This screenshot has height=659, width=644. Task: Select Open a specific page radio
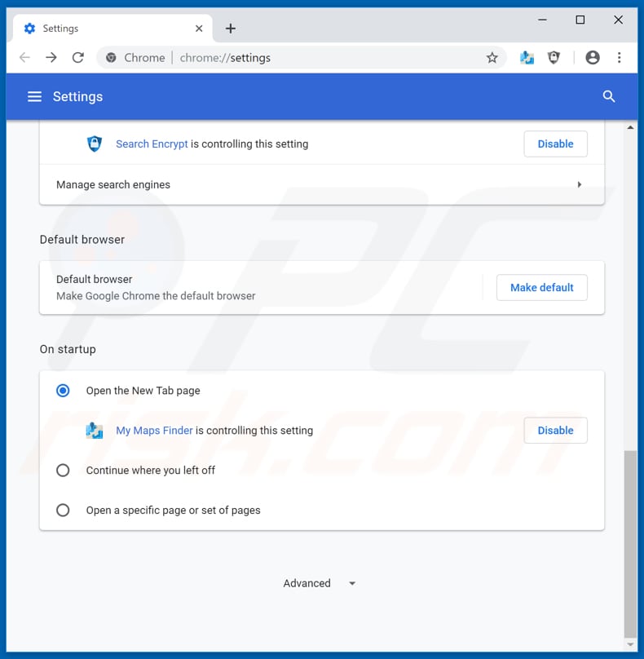(63, 511)
